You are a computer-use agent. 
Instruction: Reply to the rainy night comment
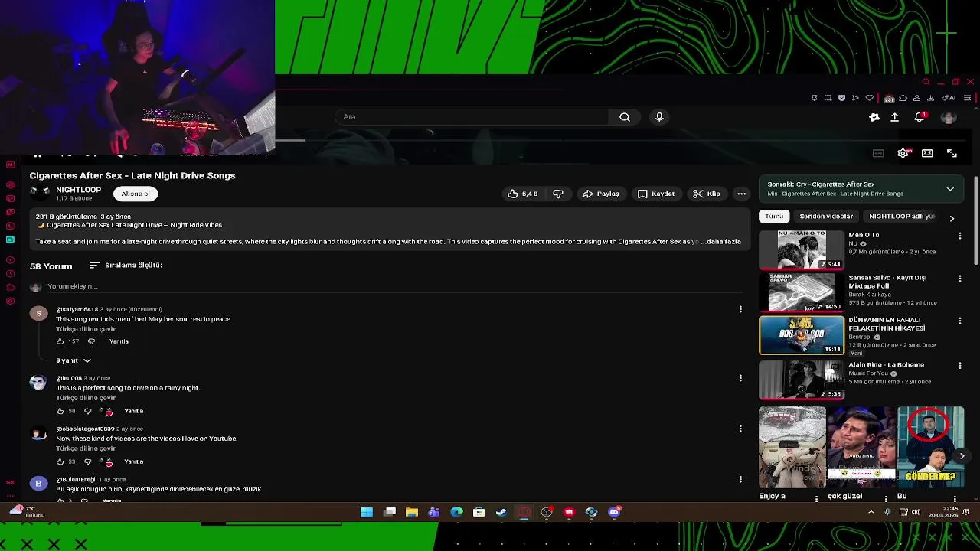click(134, 411)
